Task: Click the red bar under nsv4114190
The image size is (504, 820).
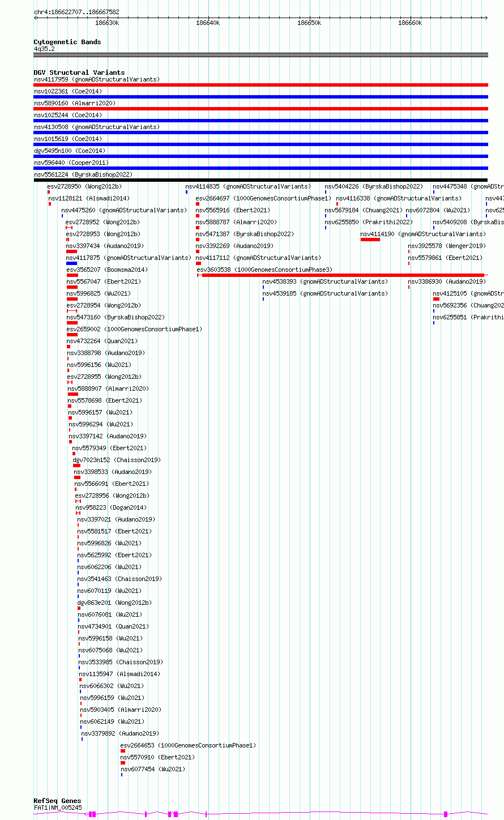Action: 370,240
